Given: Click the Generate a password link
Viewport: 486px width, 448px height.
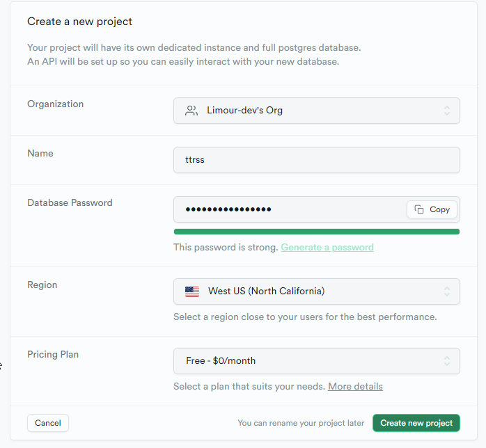Looking at the screenshot, I should pyautogui.click(x=327, y=248).
